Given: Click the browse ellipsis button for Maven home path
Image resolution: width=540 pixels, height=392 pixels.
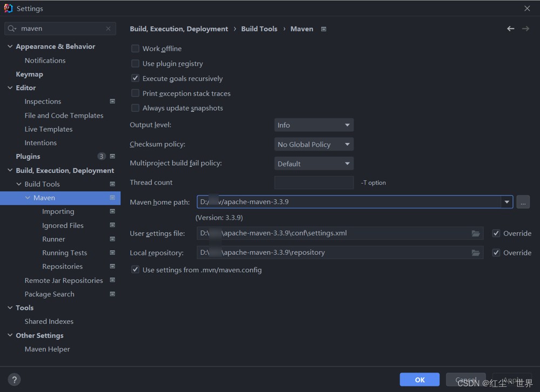Looking at the screenshot, I should (x=523, y=202).
